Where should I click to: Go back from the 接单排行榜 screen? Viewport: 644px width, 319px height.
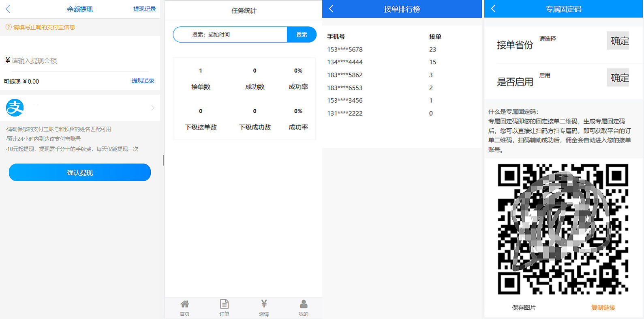point(331,9)
